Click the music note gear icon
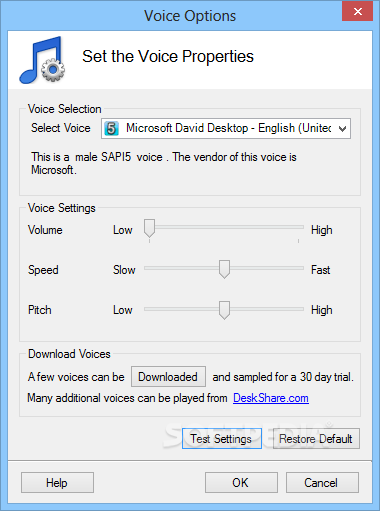 click(x=42, y=60)
